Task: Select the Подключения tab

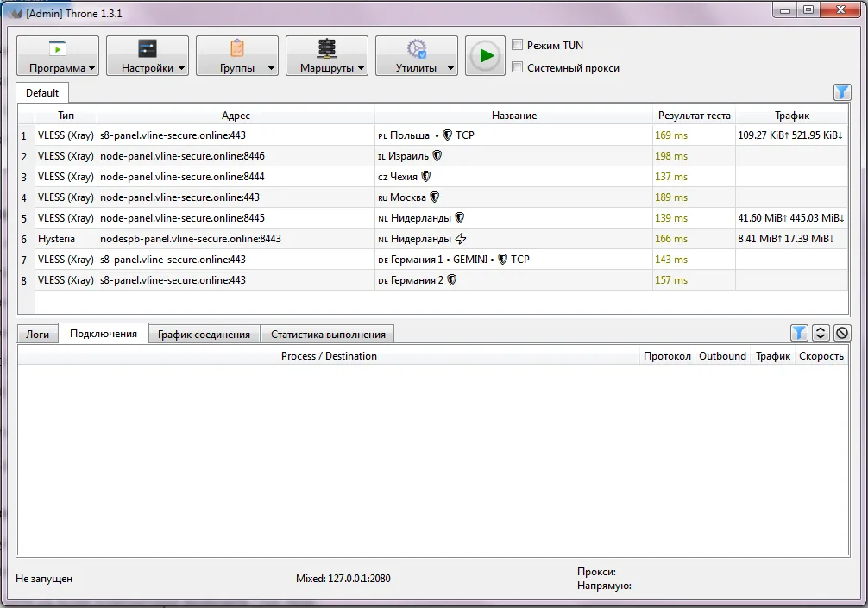Action: tap(104, 334)
